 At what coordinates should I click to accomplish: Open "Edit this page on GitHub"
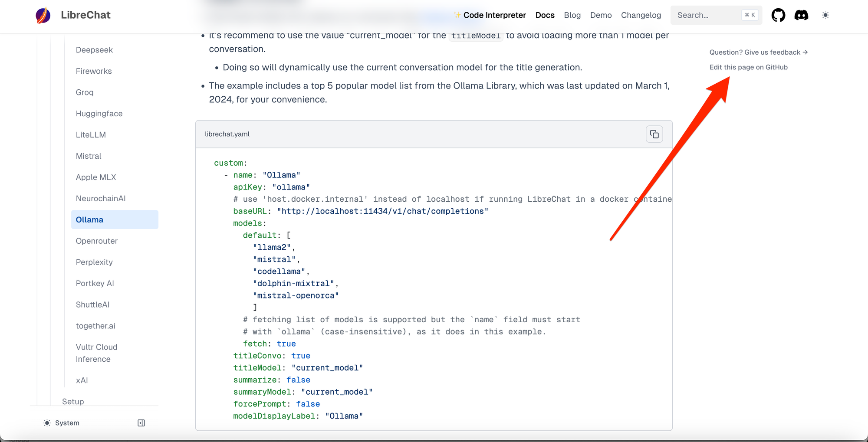pyautogui.click(x=749, y=67)
